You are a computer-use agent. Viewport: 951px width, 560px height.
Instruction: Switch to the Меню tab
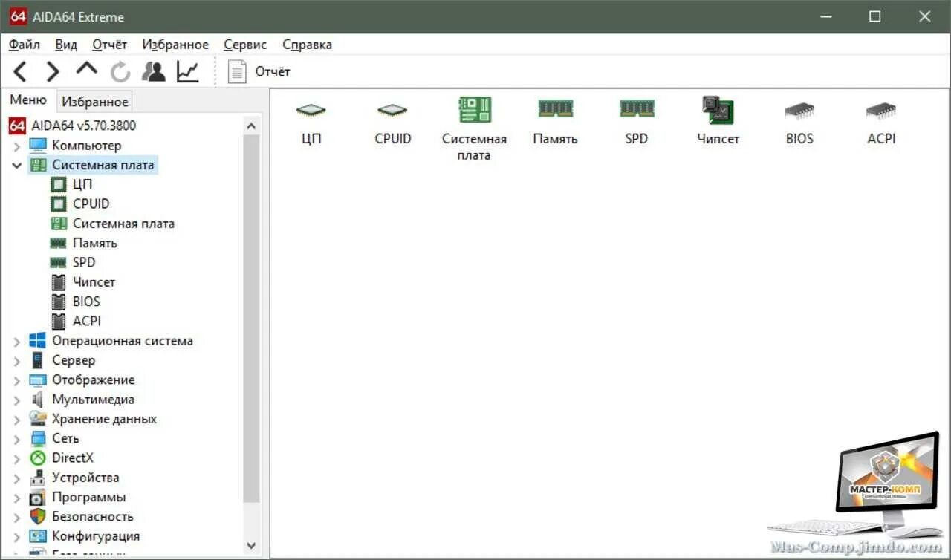[28, 100]
